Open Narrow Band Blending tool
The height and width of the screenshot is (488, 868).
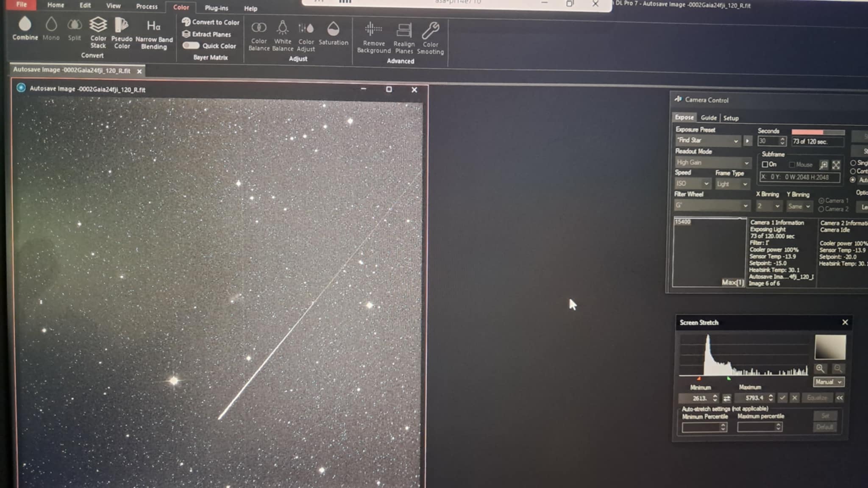click(154, 34)
